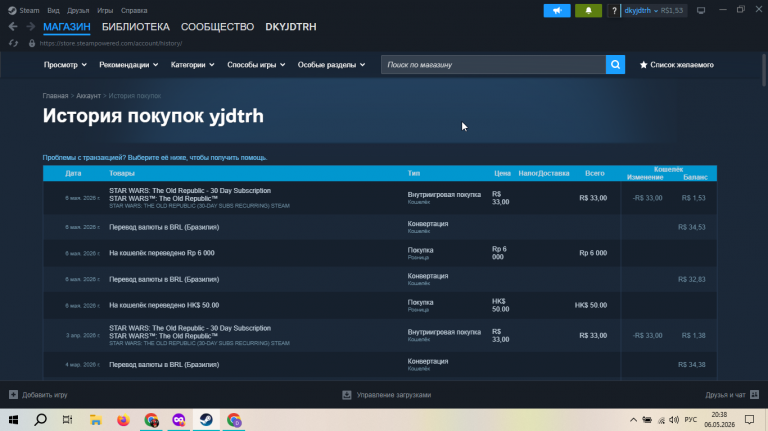Open the DKYJDTRH profile tab
This screenshot has width=768, height=431.
click(x=291, y=27)
